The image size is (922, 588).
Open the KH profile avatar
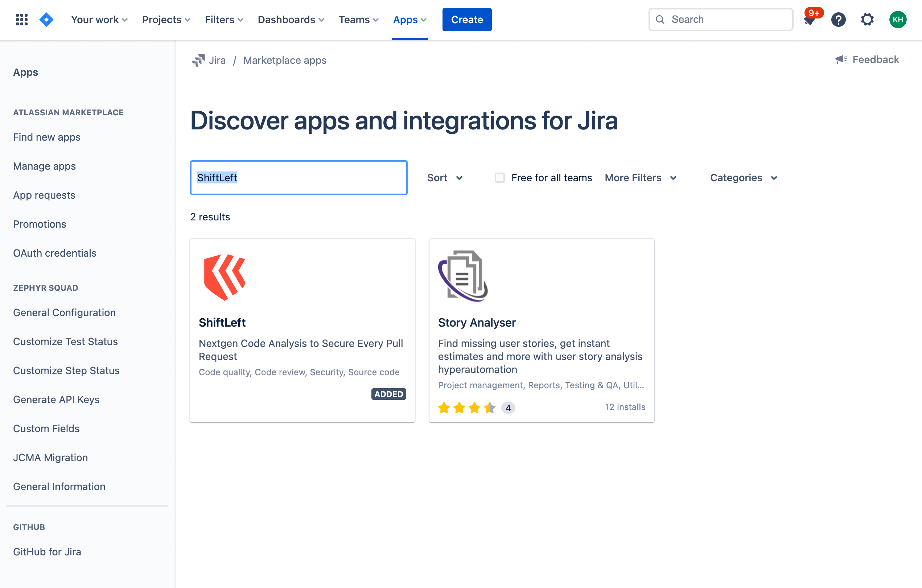click(x=897, y=20)
